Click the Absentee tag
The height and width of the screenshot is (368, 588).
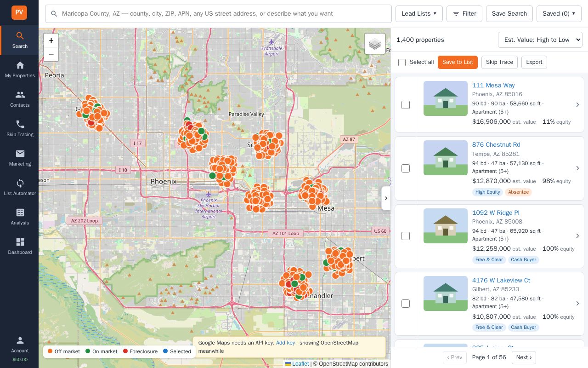pos(518,192)
